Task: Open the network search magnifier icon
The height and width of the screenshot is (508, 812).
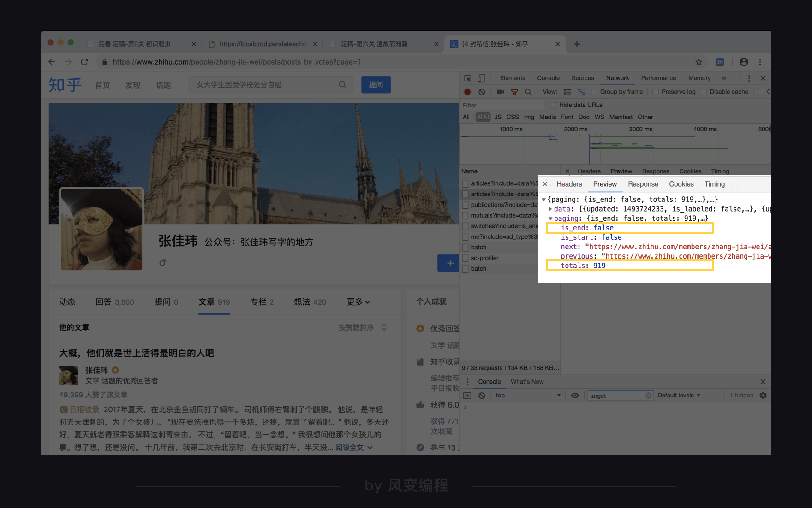Action: click(x=529, y=92)
